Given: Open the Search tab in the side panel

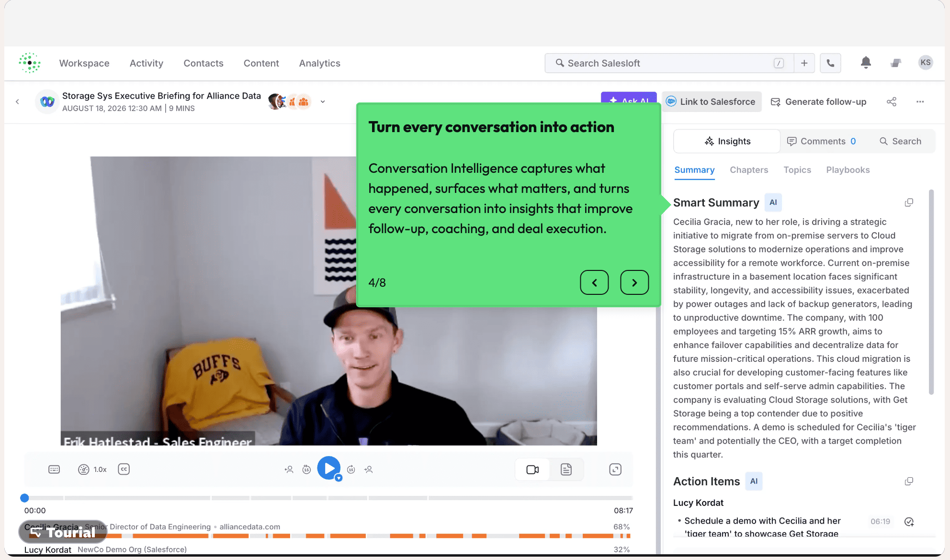Looking at the screenshot, I should (900, 141).
